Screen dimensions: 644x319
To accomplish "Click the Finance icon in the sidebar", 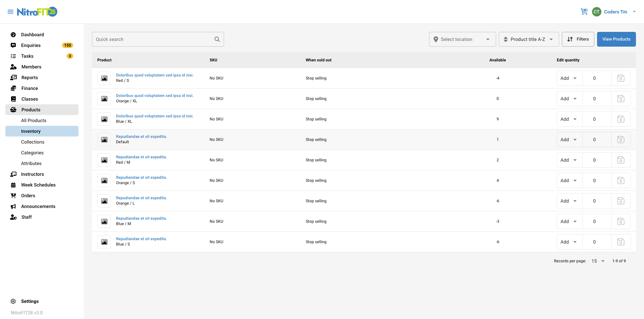I will [x=13, y=88].
